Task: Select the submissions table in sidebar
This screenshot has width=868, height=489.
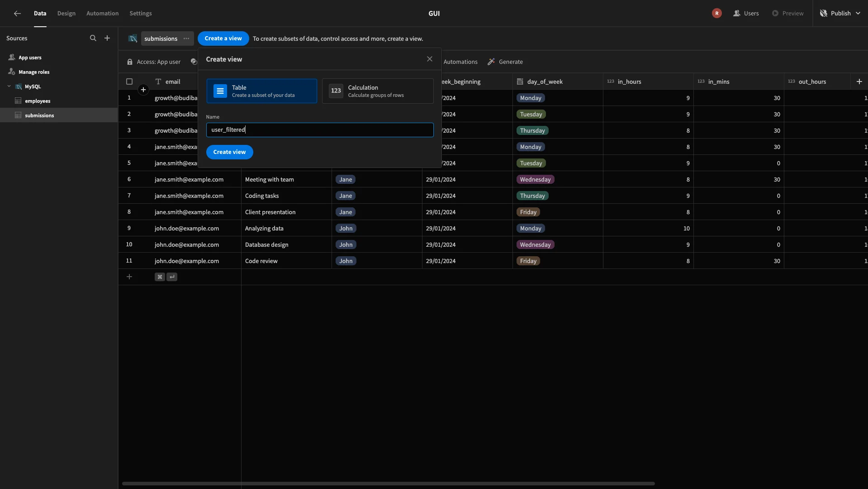Action: pos(59,115)
